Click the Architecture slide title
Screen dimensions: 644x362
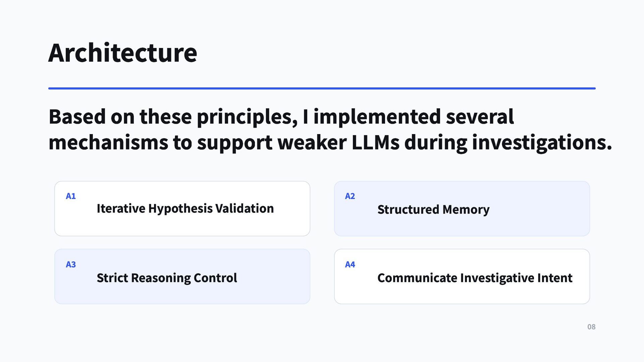tap(123, 53)
